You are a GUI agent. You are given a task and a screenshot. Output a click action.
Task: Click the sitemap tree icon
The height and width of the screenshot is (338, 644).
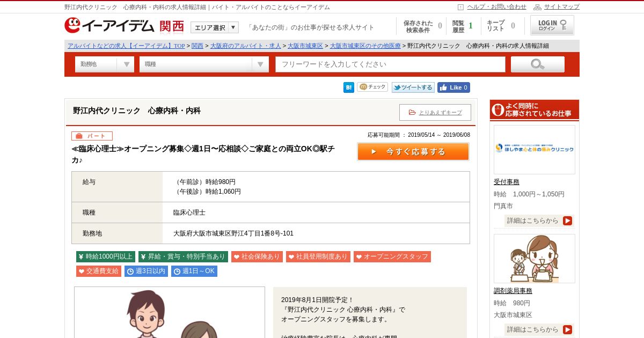pos(537,7)
